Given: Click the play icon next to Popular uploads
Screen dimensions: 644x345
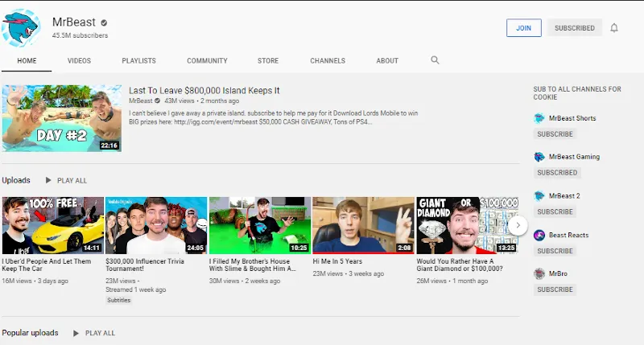Looking at the screenshot, I should 76,333.
